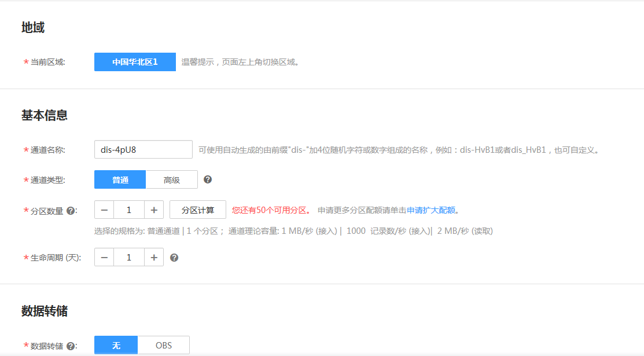Click the 通道名称 naming hint text
Image resolution: width=644 pixels, height=356 pixels.
399,150
